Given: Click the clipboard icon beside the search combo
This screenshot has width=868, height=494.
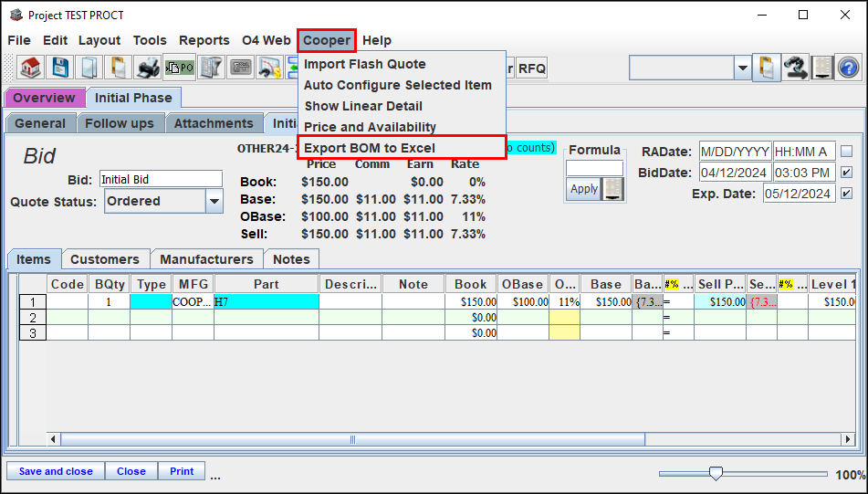Looking at the screenshot, I should pyautogui.click(x=767, y=68).
